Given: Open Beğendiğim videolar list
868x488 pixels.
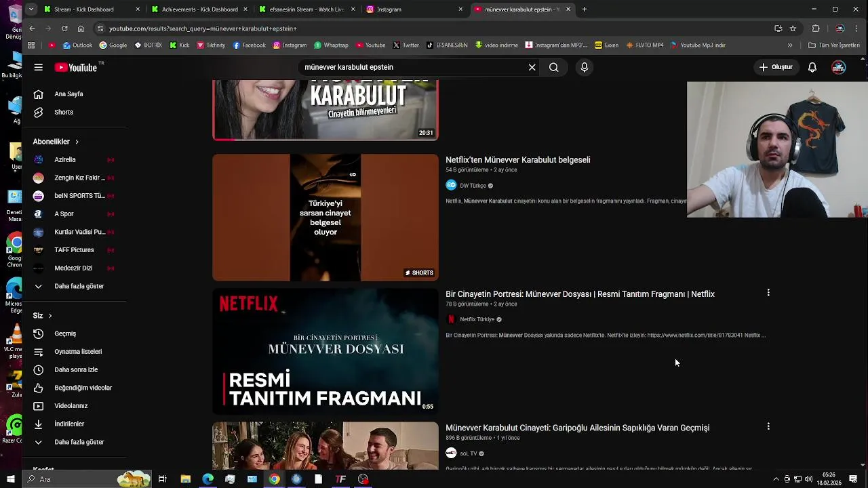Looking at the screenshot, I should point(83,388).
